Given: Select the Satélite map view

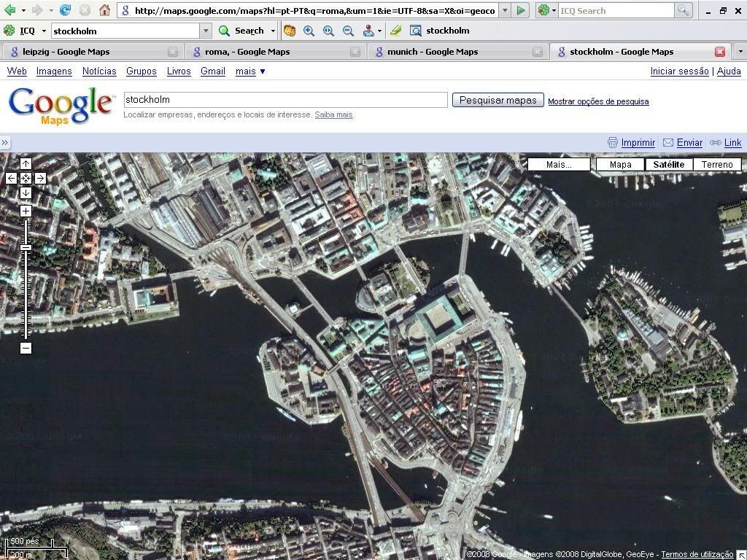Looking at the screenshot, I should point(668,164).
